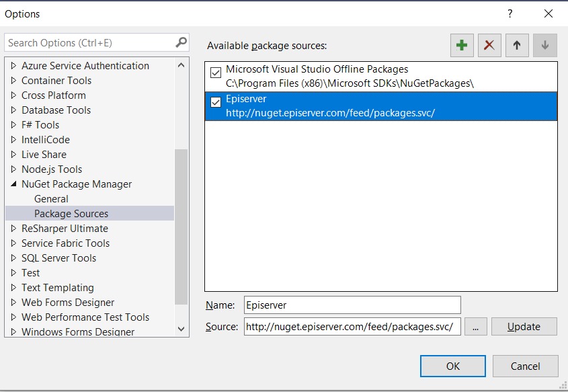The image size is (568, 392).
Task: Click the move down arrow icon
Action: (x=544, y=45)
